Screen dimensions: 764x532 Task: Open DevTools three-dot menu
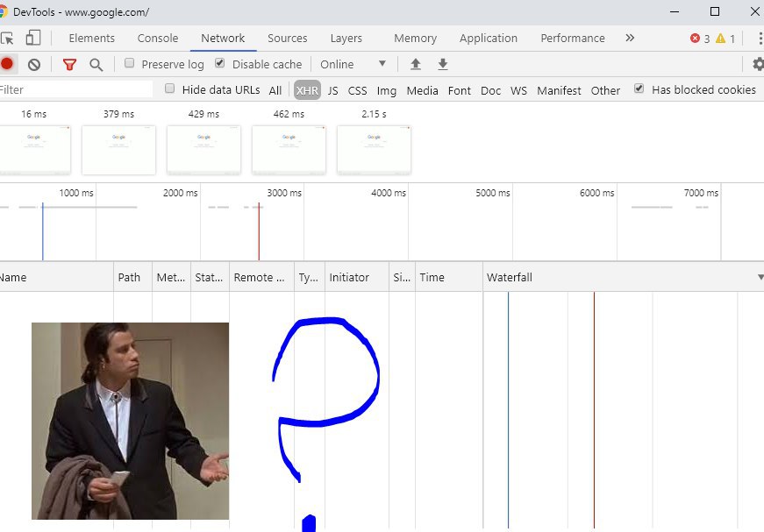point(760,39)
